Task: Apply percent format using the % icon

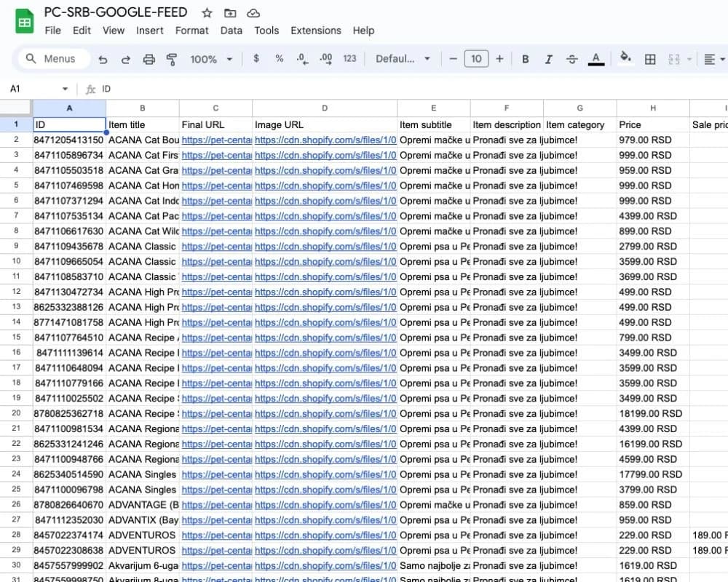Action: (279, 59)
